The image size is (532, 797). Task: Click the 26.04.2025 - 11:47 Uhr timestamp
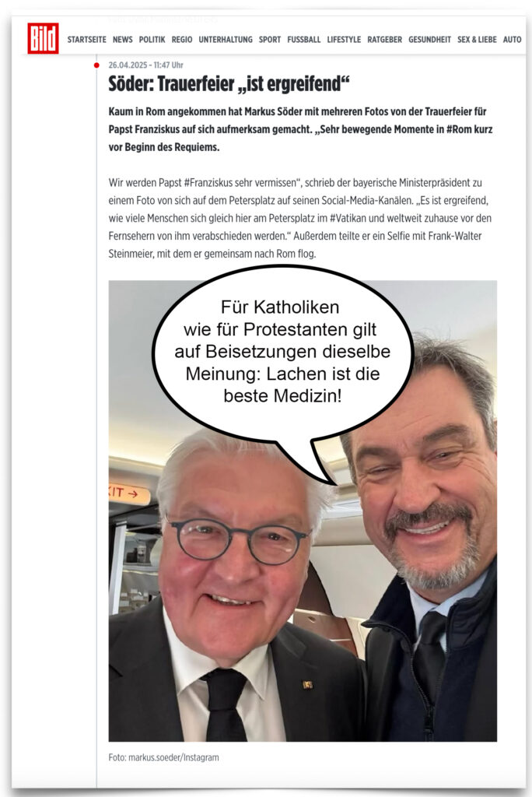(145, 65)
